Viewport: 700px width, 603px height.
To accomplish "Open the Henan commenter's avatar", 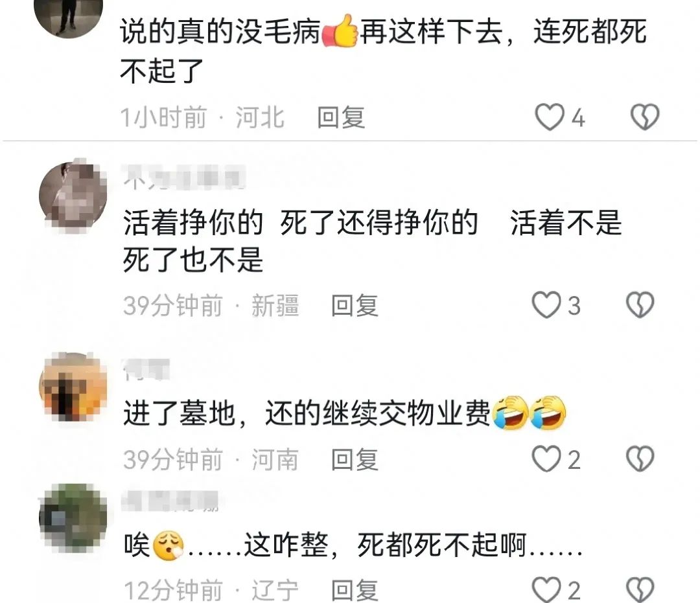I will pyautogui.click(x=73, y=387).
